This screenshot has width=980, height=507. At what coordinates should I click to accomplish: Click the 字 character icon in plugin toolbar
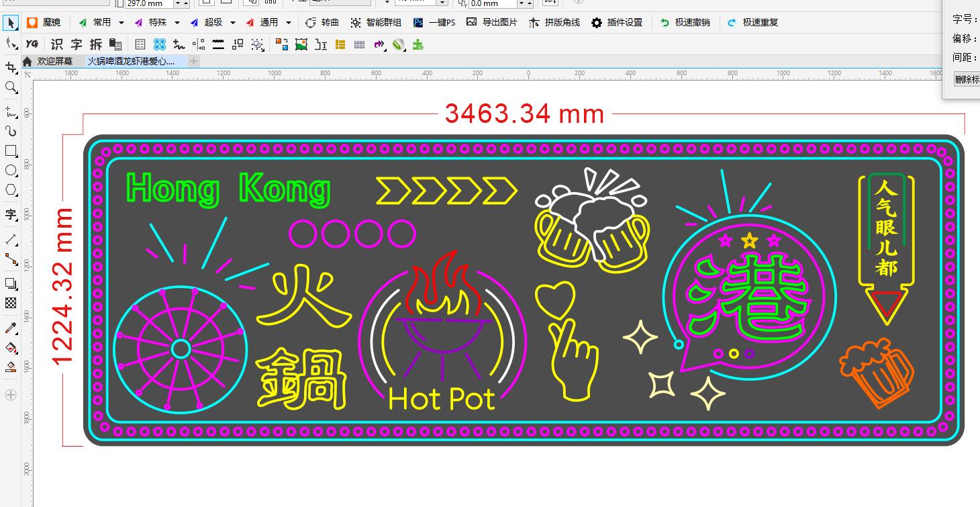77,44
